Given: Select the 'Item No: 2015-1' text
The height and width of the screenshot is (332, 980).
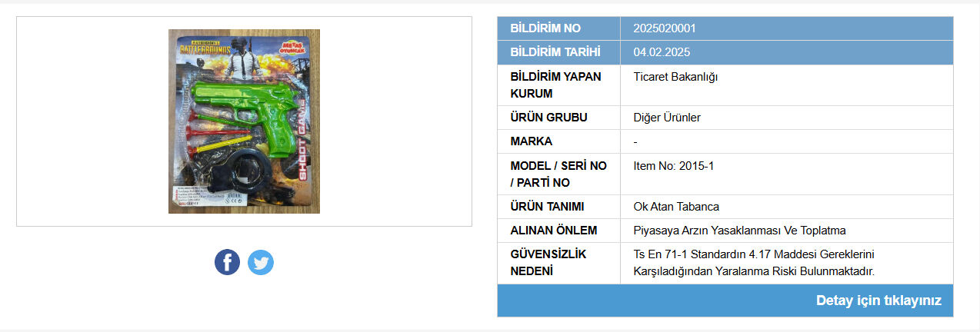Looking at the screenshot, I should [674, 165].
